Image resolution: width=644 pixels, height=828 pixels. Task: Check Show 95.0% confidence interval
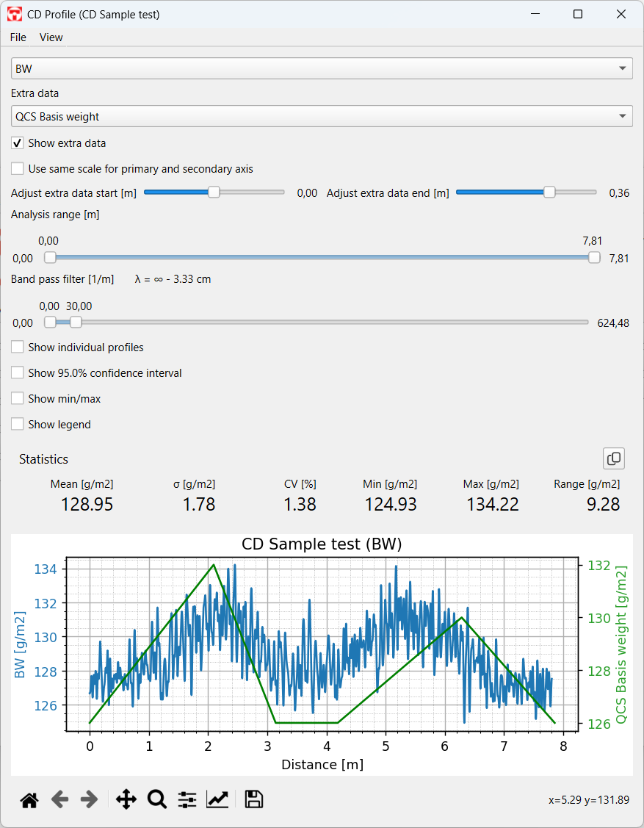point(17,372)
